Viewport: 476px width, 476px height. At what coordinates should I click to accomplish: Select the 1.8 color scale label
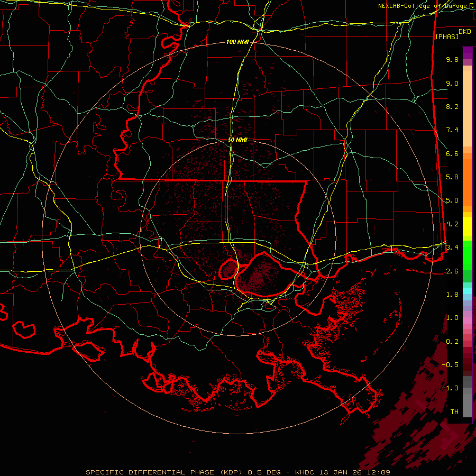click(452, 295)
